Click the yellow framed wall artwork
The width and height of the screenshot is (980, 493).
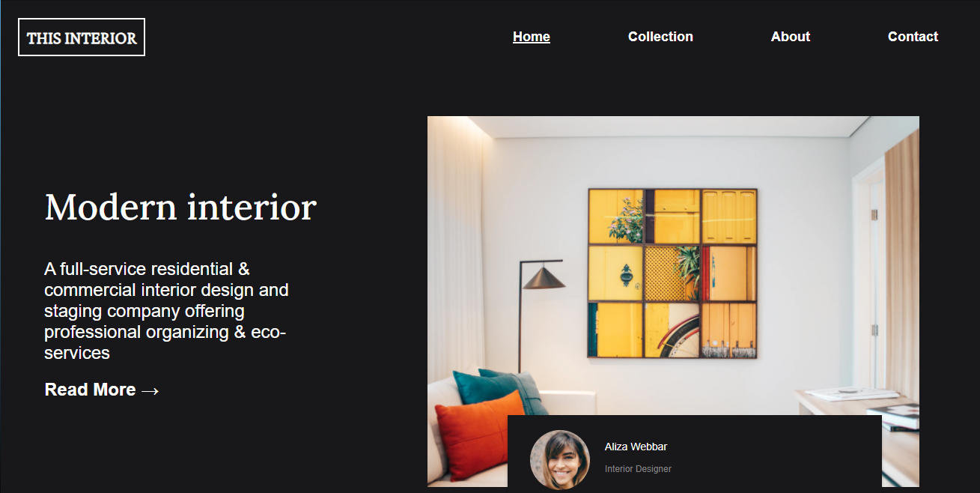coord(672,273)
